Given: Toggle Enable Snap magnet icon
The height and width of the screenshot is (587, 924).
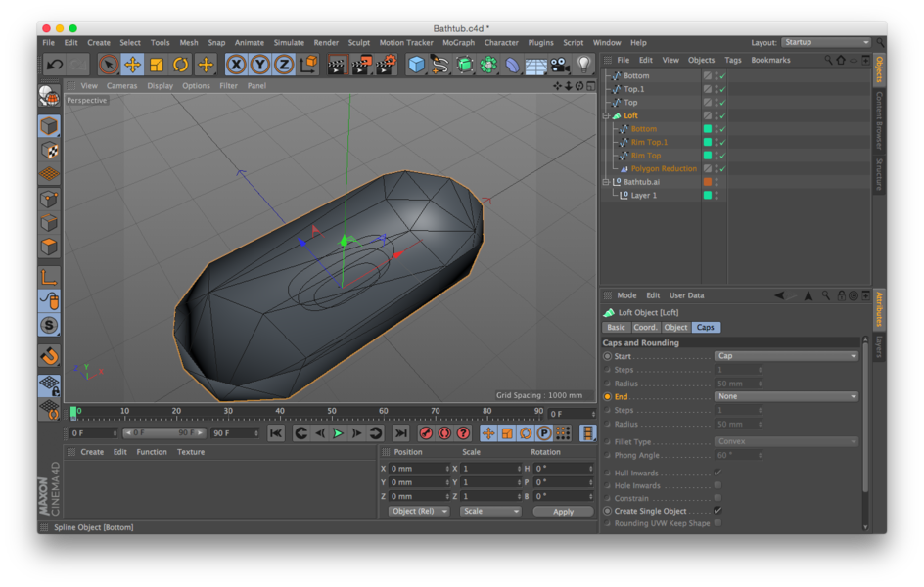Looking at the screenshot, I should 49,355.
